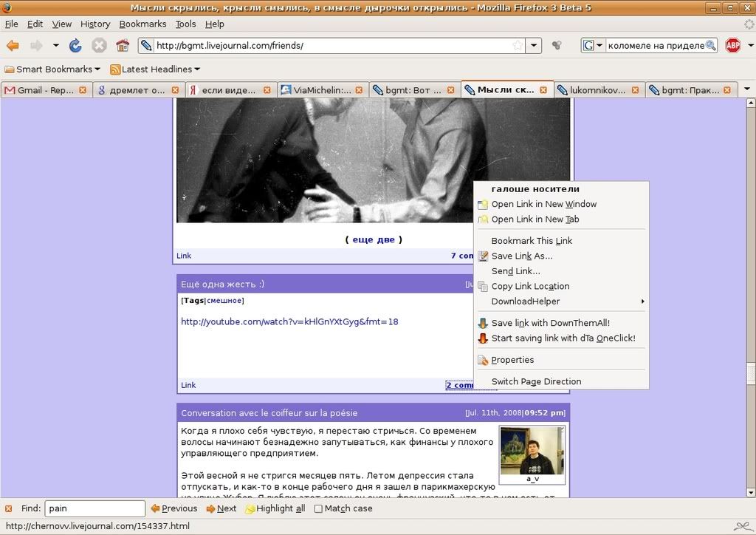Select Save Link As...

pyautogui.click(x=561, y=256)
